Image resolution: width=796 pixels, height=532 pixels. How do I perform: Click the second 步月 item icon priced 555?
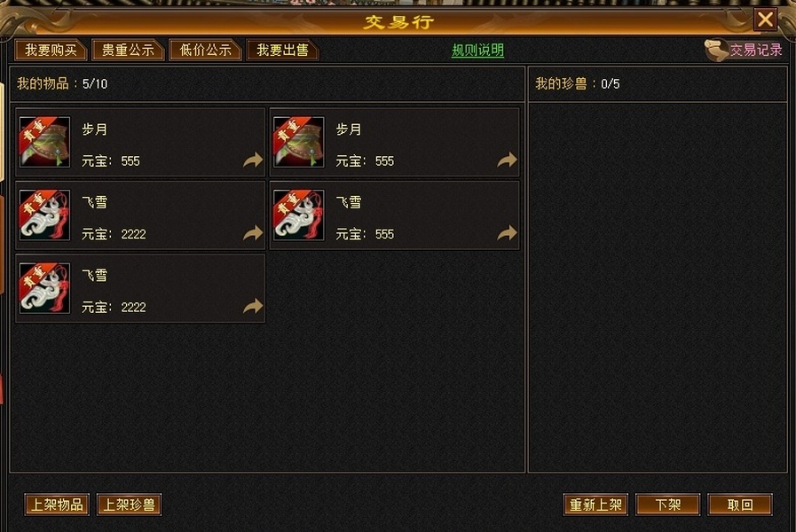(298, 142)
